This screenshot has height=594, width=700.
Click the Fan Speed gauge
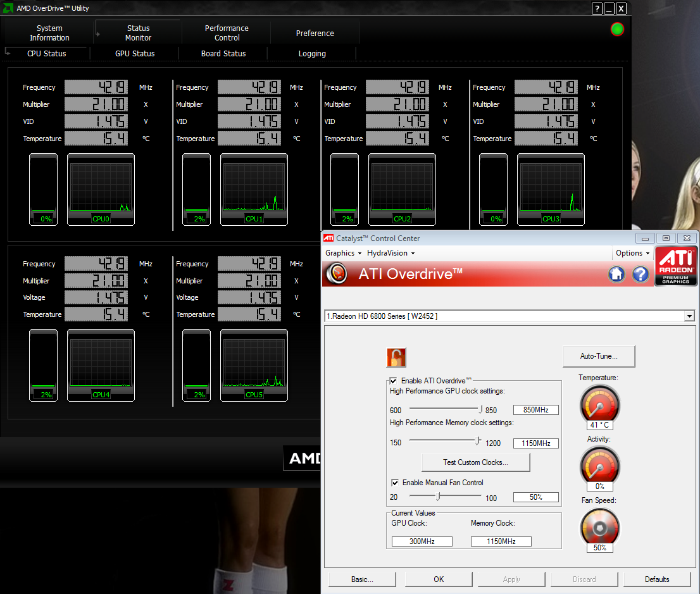click(x=599, y=528)
